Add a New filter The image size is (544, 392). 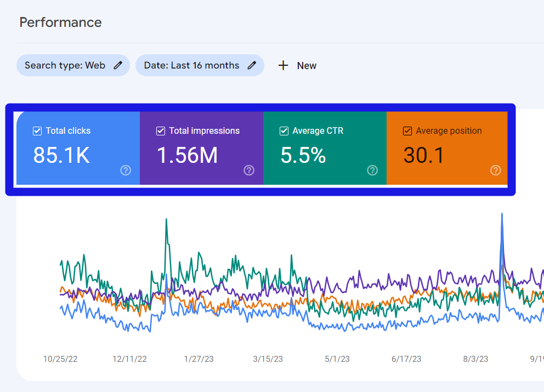(x=297, y=66)
